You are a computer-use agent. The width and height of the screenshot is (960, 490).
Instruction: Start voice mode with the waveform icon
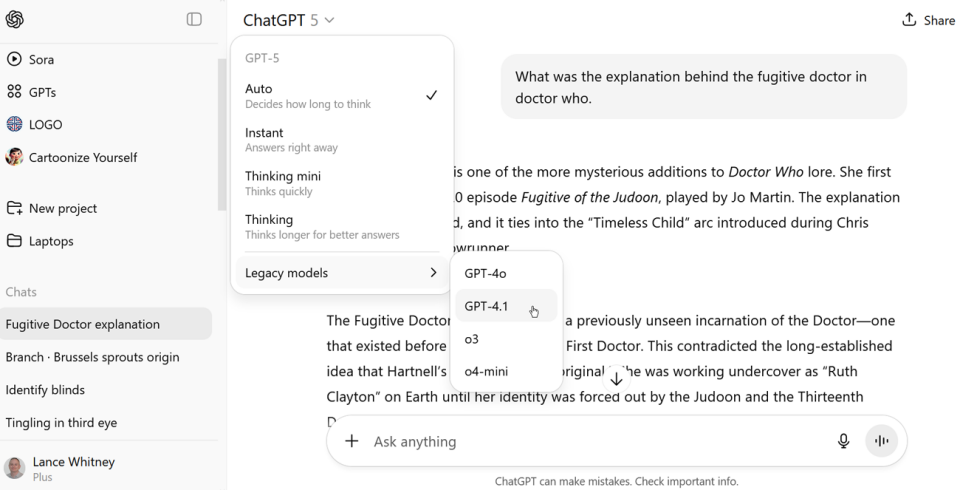[x=881, y=441]
